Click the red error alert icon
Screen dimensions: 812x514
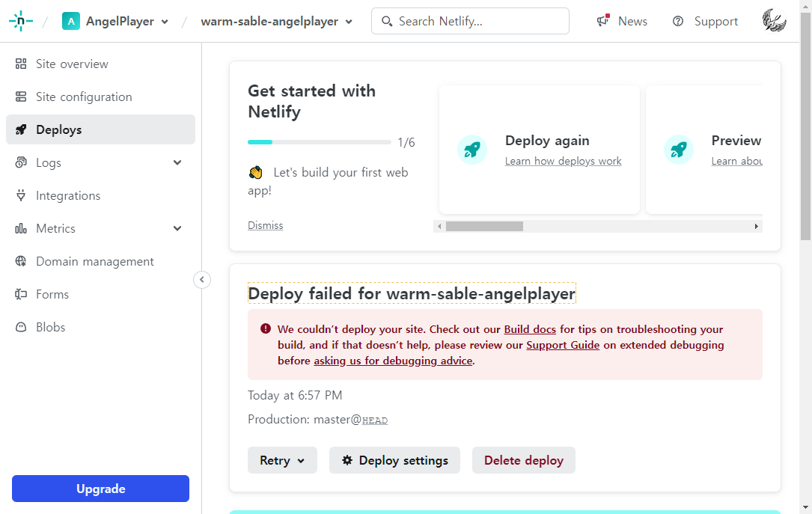click(x=266, y=328)
